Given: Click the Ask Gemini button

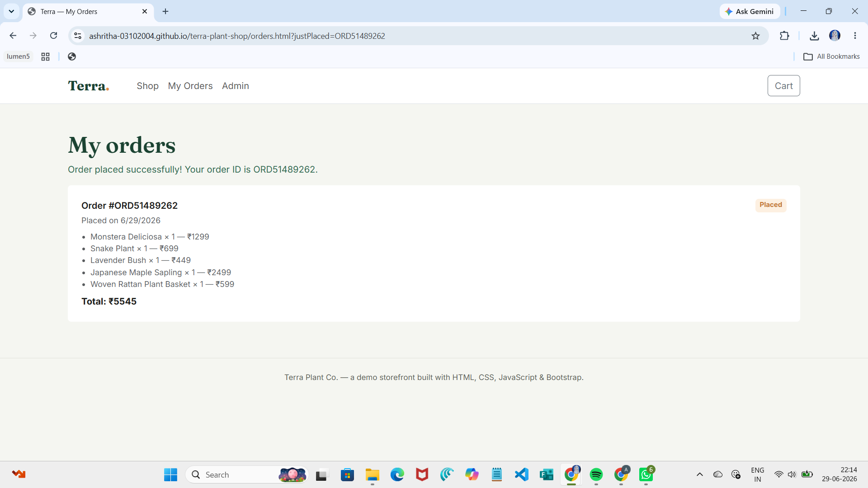Looking at the screenshot, I should (x=750, y=11).
